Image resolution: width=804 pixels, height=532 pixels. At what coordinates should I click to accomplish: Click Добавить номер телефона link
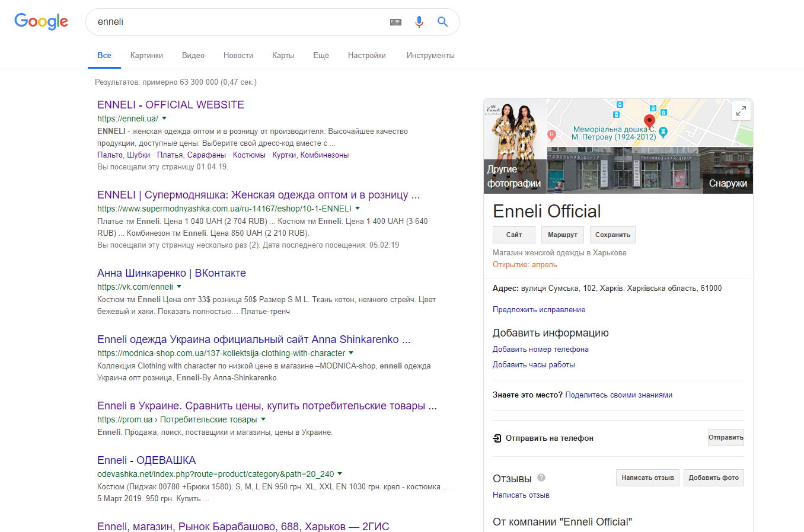pyautogui.click(x=541, y=350)
